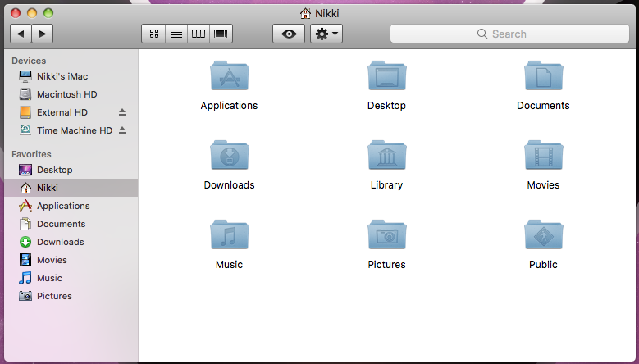Open Documents in sidebar Favorites
The image size is (639, 364).
coord(71,224)
